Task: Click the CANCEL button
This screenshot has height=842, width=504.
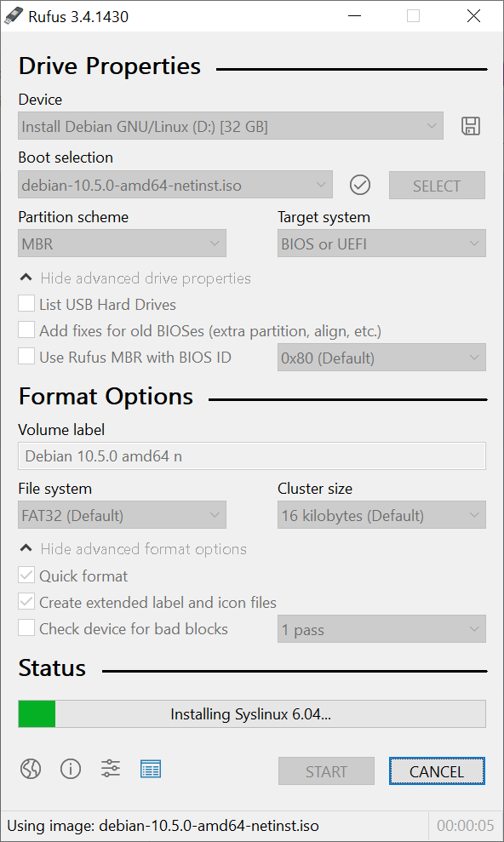Action: 437,771
